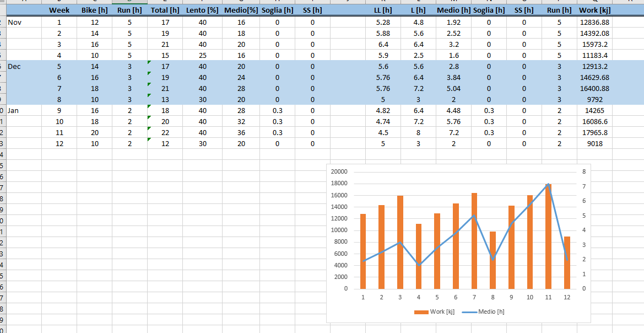Screen dimensions: 644x333
Task: Select the cell containing 17965.8
Action: click(594, 132)
